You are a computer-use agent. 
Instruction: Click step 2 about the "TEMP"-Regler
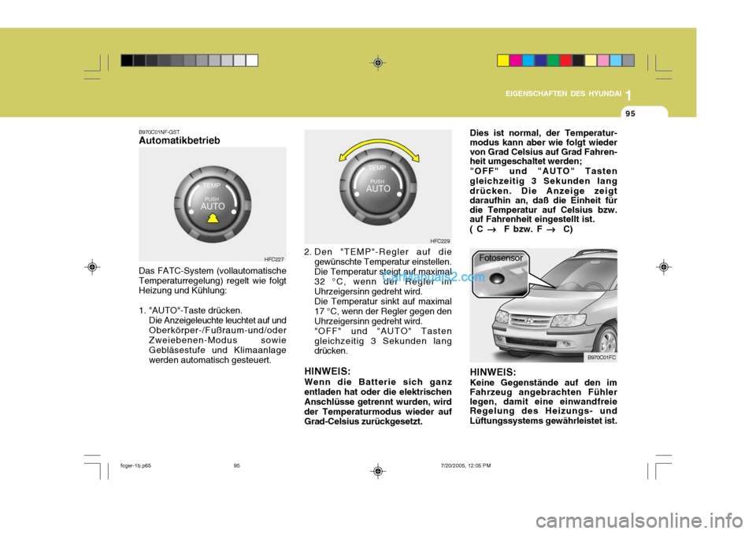[378, 301]
